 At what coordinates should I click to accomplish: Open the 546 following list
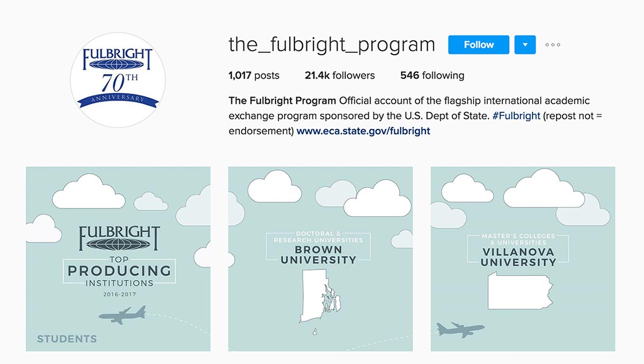[x=432, y=75]
